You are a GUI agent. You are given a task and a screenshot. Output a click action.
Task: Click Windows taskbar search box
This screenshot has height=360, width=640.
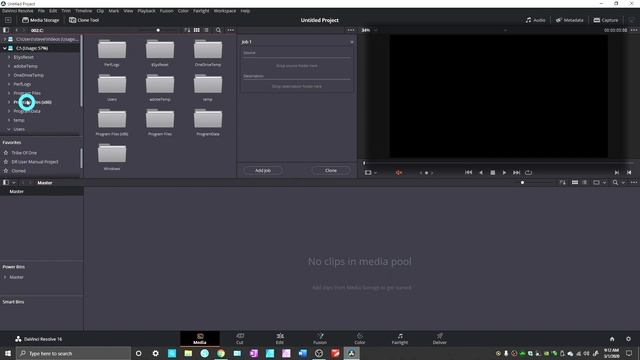pyautogui.click(x=73, y=353)
